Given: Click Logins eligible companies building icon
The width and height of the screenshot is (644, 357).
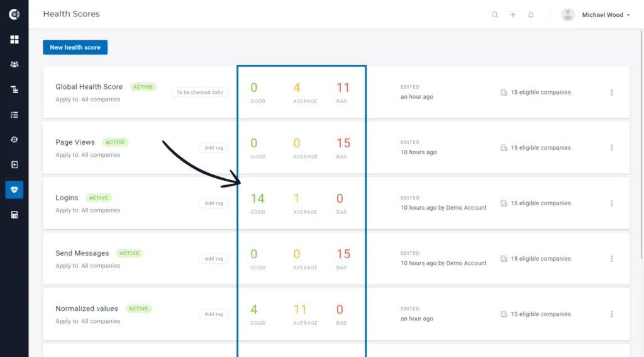Looking at the screenshot, I should 504,203.
